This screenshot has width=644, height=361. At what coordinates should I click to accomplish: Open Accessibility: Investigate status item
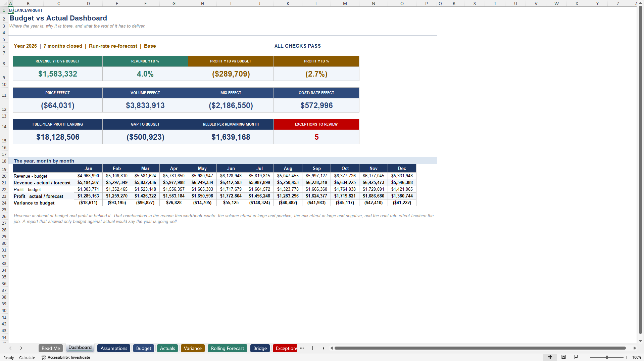pos(66,357)
